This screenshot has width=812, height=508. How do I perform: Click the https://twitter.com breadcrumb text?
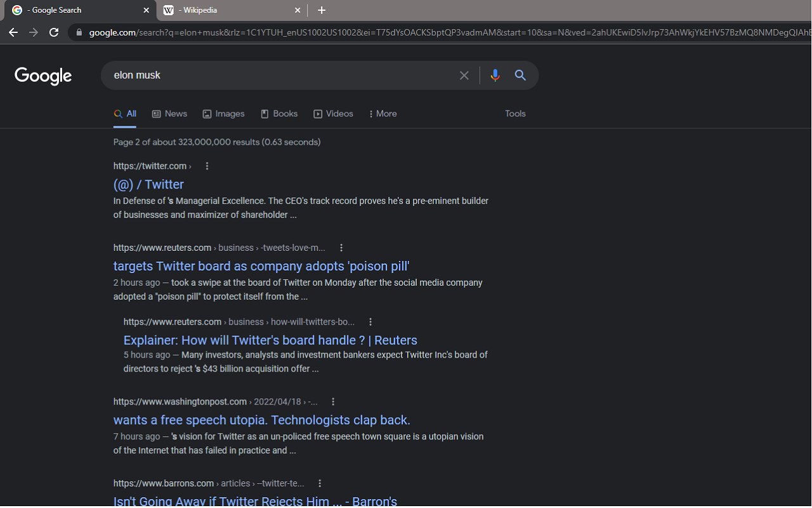(152, 166)
